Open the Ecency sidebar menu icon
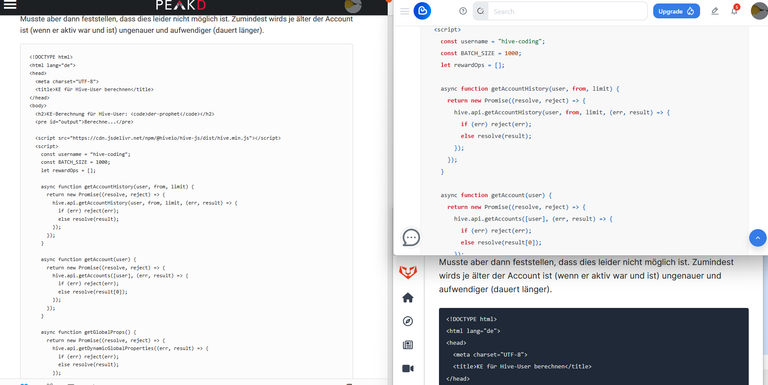This screenshot has width=768, height=385. 405,11
